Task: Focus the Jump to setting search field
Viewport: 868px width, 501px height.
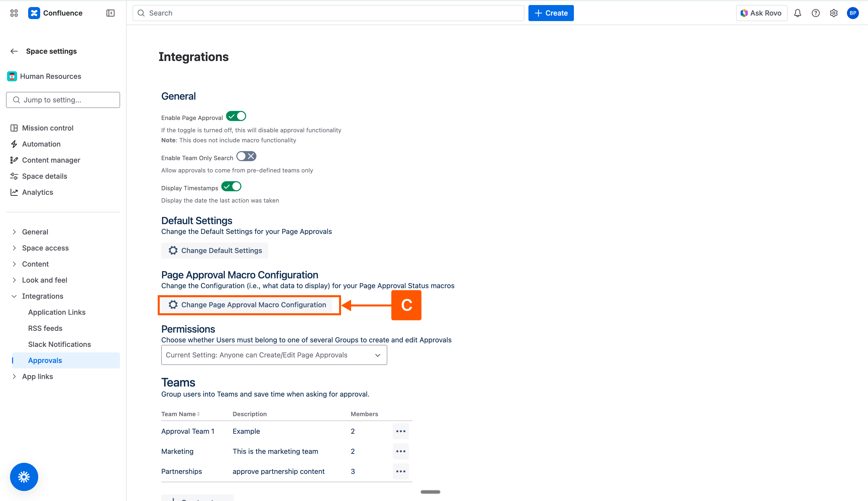Action: coord(63,100)
